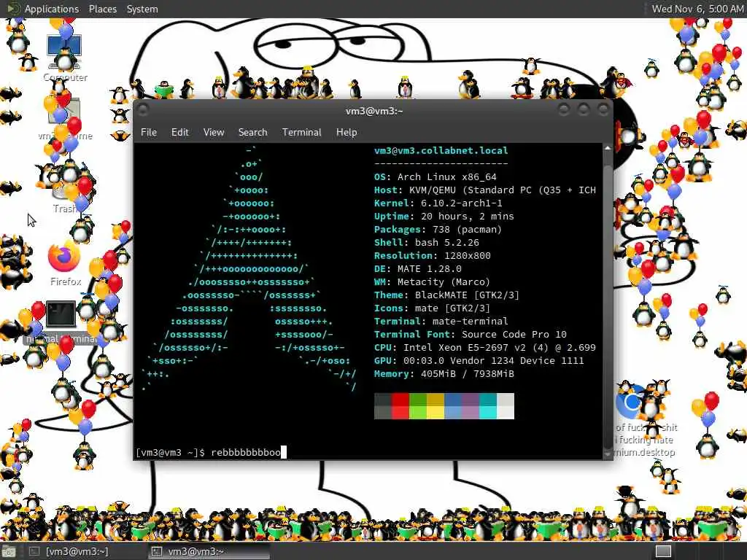
Task: Click the Resolution: 1280x800 line
Action: 432,256
